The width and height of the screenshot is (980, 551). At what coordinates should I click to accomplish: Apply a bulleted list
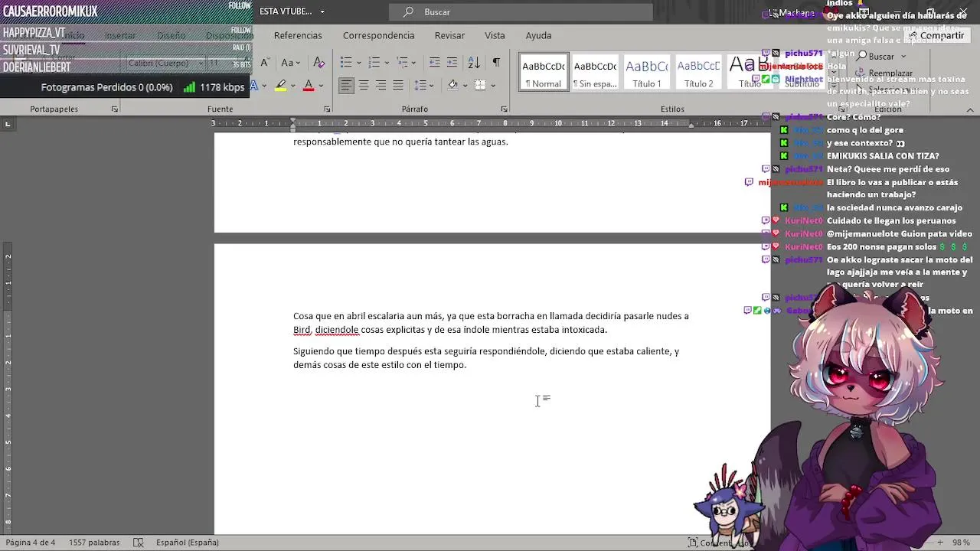(x=346, y=62)
